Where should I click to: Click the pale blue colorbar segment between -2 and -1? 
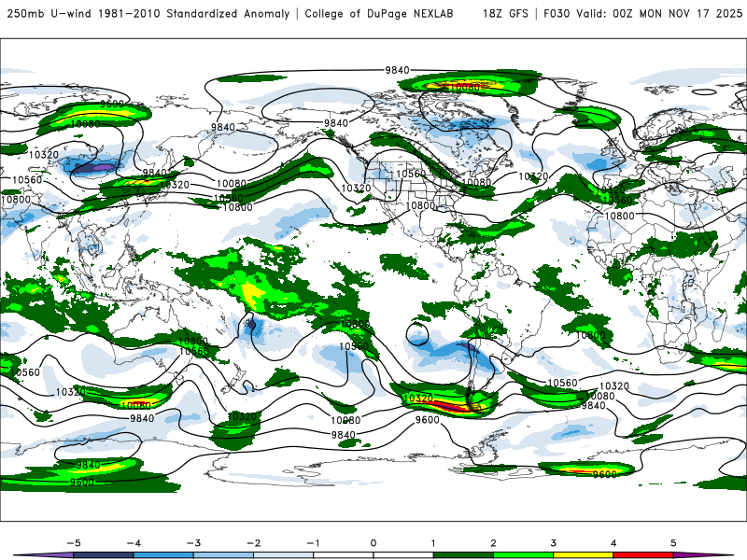pyautogui.click(x=284, y=555)
